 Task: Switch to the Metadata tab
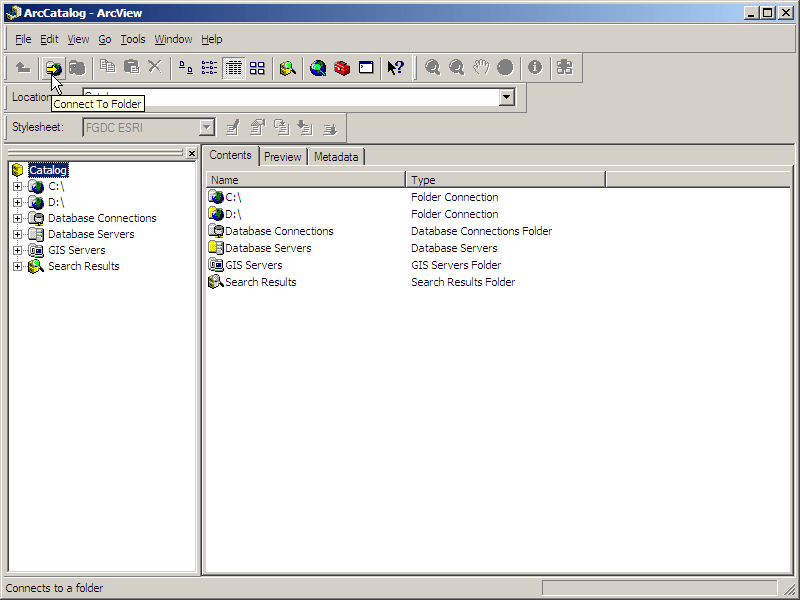336,157
